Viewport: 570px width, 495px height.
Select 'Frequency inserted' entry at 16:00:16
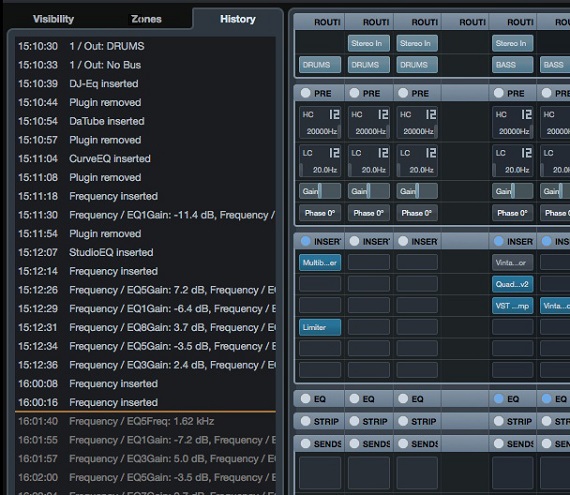click(145, 402)
